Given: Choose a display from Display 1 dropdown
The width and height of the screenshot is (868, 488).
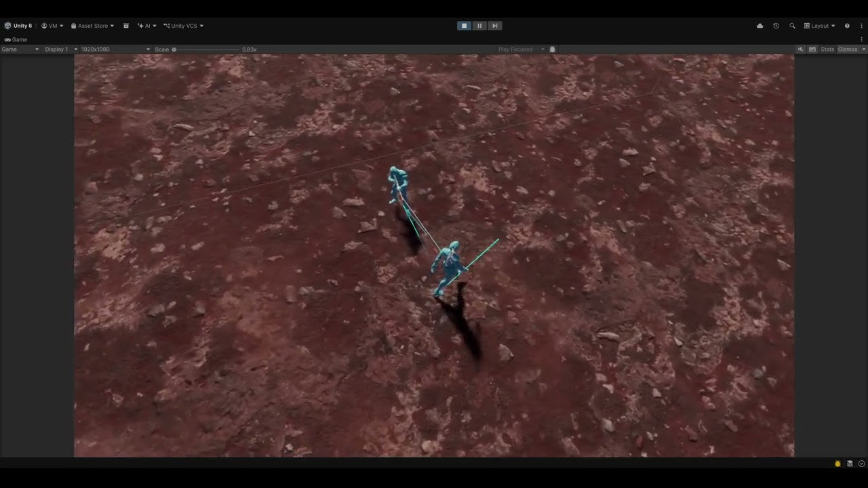Looking at the screenshot, I should [x=59, y=49].
